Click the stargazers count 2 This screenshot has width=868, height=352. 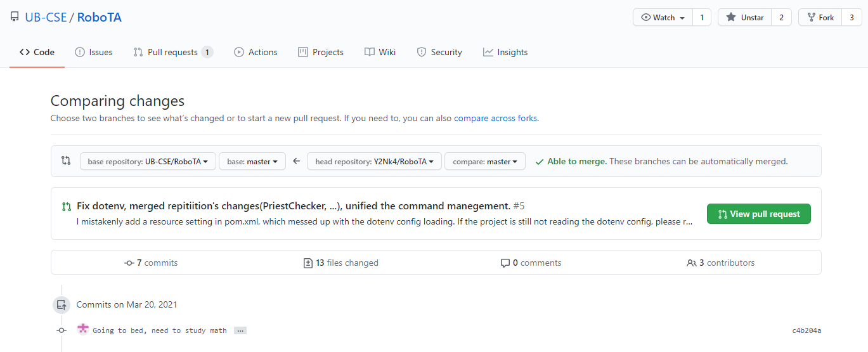(x=781, y=18)
